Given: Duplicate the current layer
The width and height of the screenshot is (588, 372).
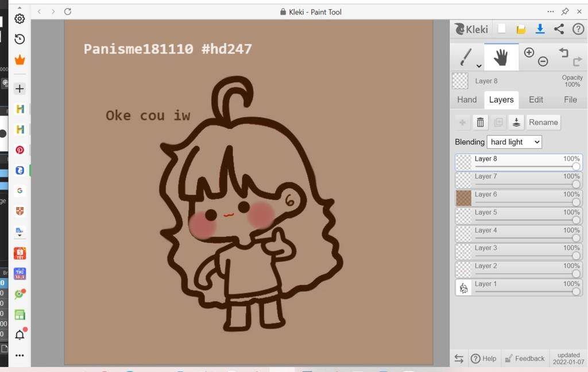Looking at the screenshot, I should click(x=498, y=123).
